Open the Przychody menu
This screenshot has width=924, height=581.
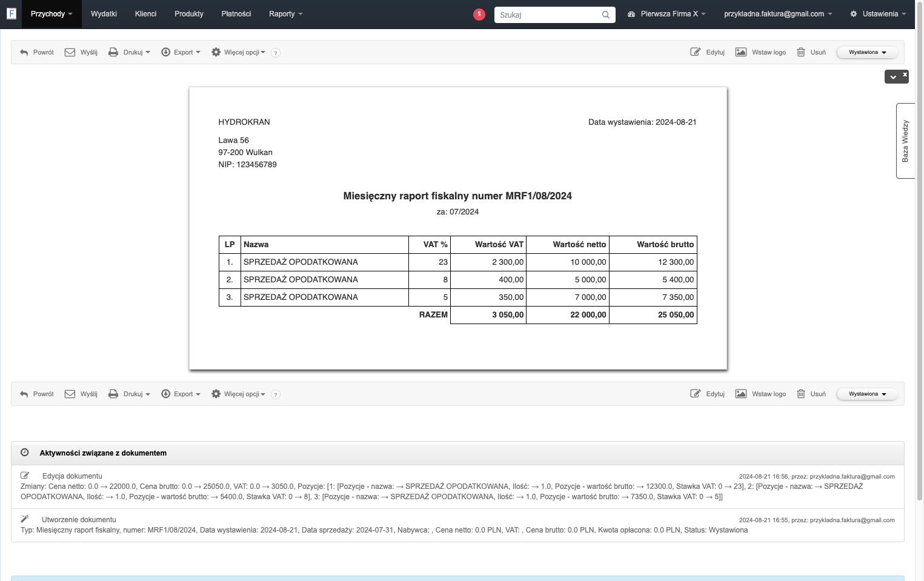pyautogui.click(x=52, y=14)
